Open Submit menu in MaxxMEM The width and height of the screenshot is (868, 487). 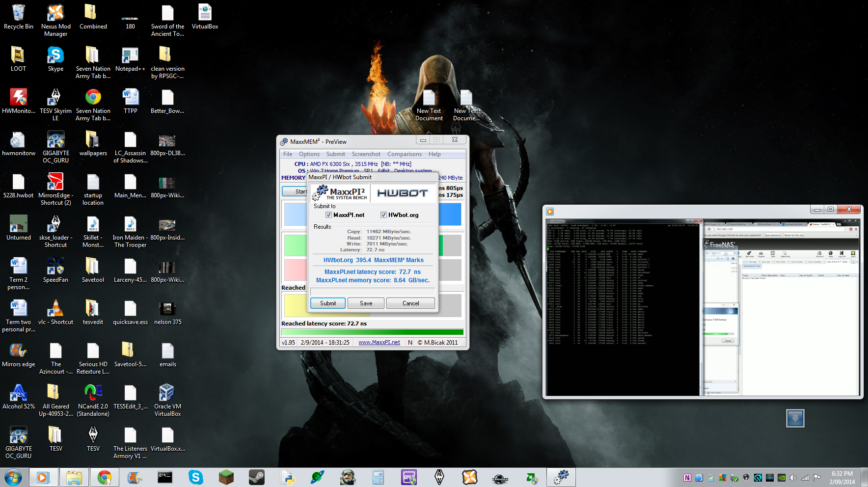(x=336, y=154)
